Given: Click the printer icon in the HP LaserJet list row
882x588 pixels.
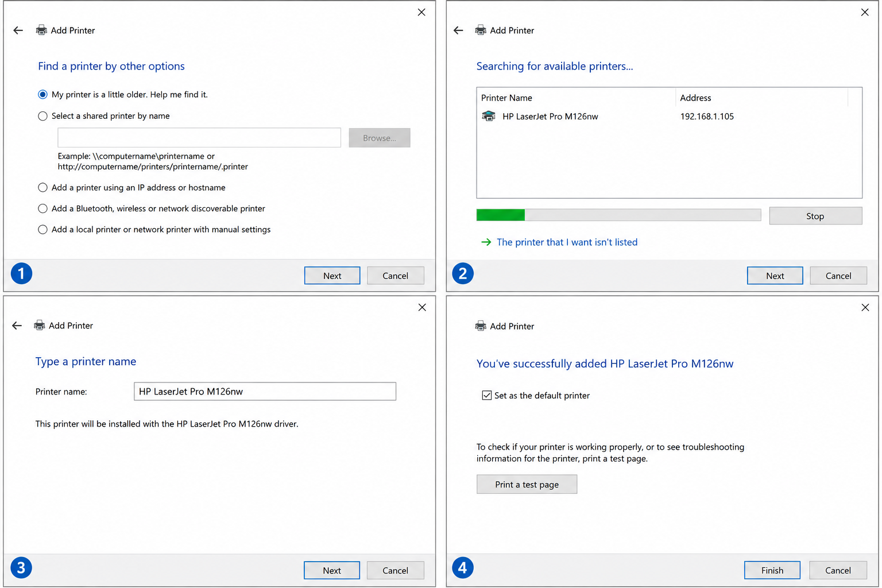Looking at the screenshot, I should [x=489, y=117].
